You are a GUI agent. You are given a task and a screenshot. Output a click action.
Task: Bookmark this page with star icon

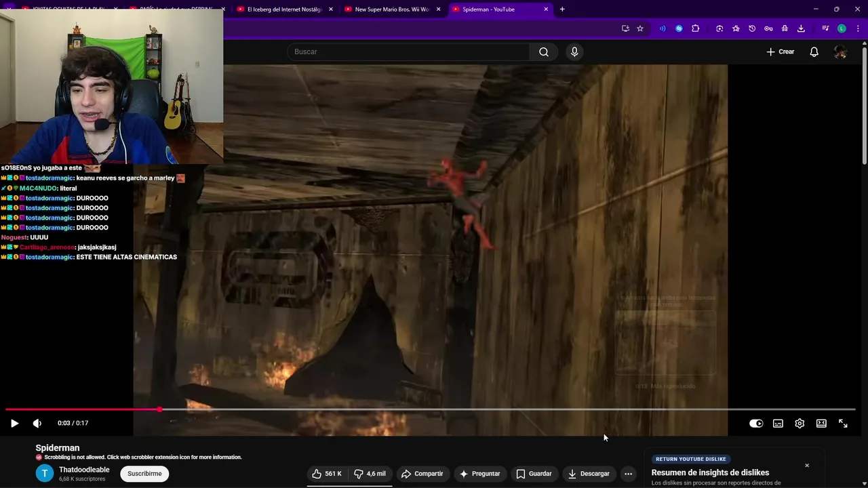coord(640,28)
